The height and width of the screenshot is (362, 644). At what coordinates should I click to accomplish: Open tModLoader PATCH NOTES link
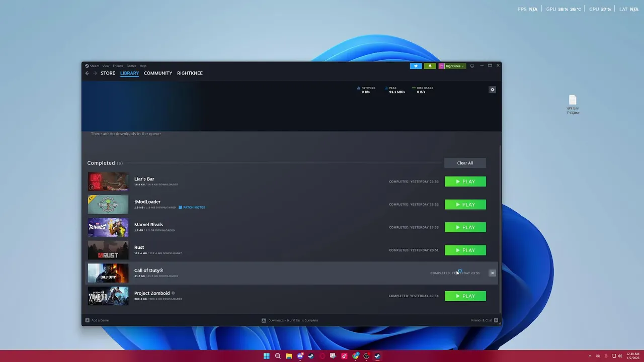(192, 207)
